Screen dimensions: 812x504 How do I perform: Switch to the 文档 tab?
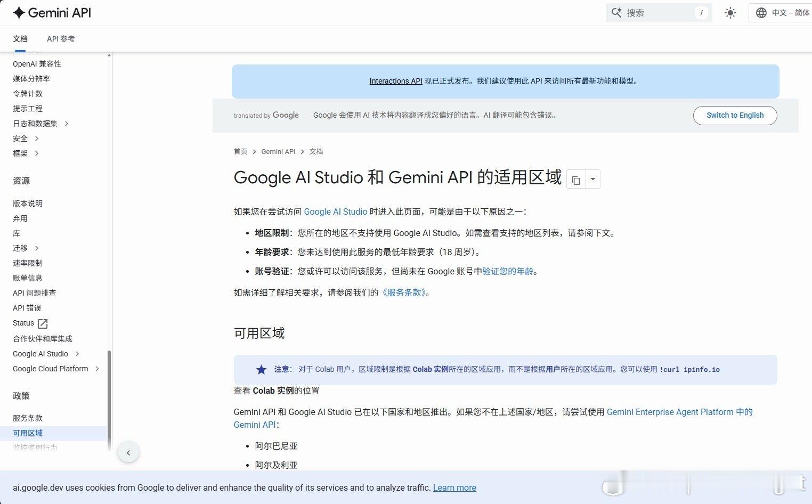coord(20,39)
